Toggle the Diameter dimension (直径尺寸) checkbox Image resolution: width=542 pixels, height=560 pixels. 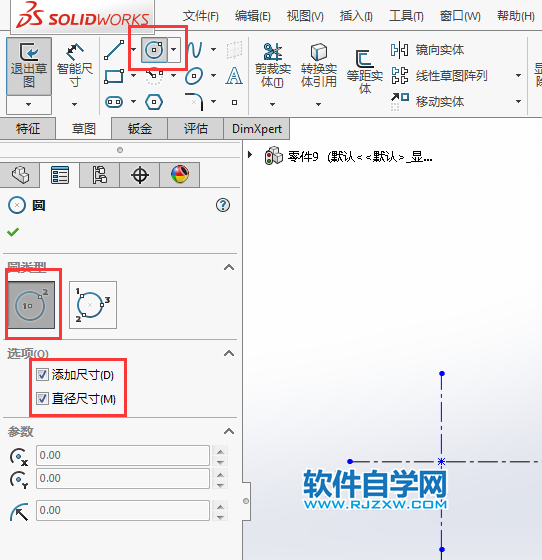coord(42,399)
